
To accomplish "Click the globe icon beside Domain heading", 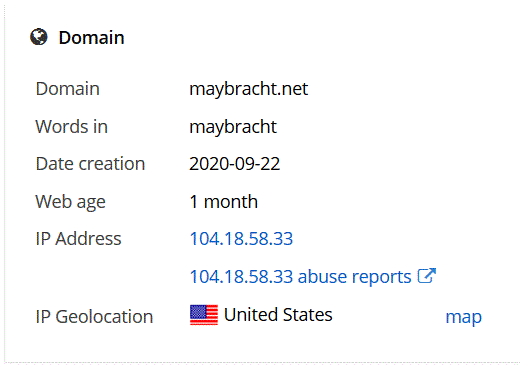I will (x=39, y=37).
